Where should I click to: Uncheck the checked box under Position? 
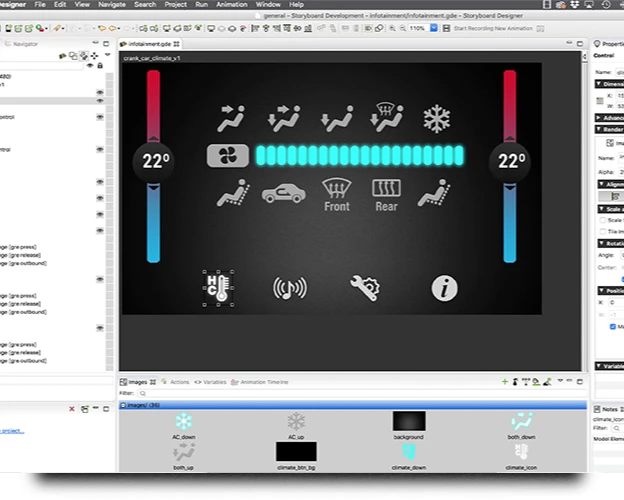(613, 326)
